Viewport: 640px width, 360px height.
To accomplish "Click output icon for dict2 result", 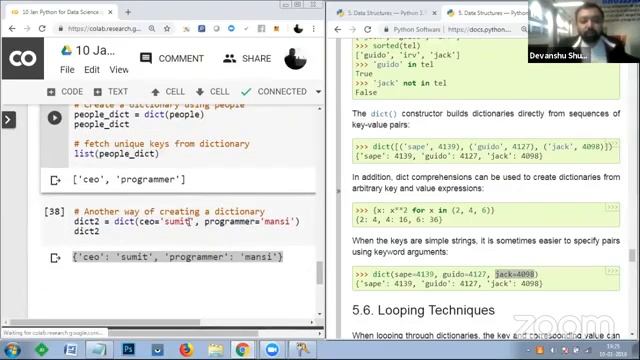I will pyautogui.click(x=55, y=258).
